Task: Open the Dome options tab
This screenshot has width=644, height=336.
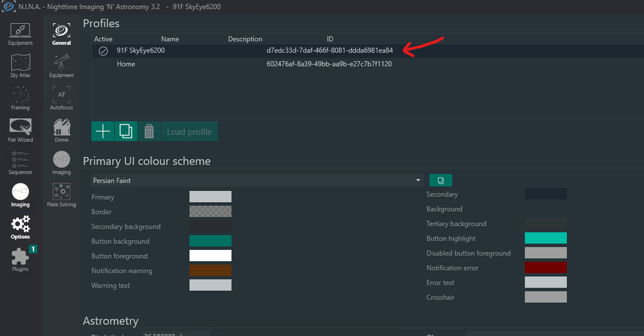Action: click(61, 131)
